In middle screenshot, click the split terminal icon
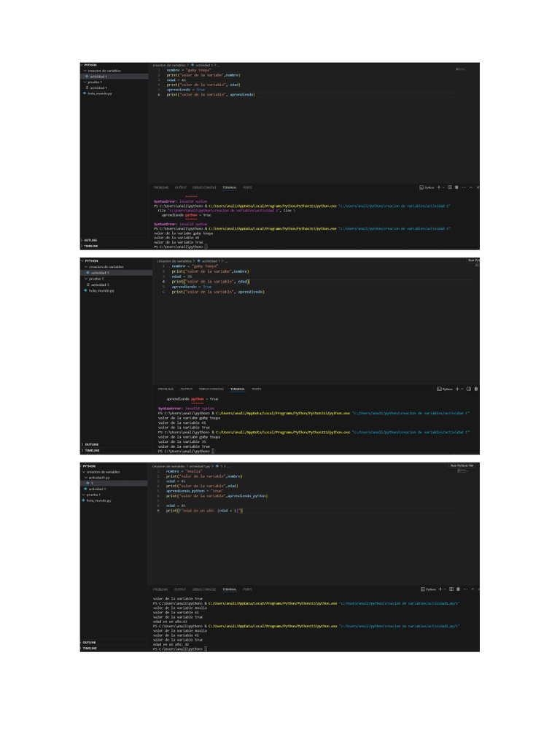The width and height of the screenshot is (560, 747). (469, 389)
